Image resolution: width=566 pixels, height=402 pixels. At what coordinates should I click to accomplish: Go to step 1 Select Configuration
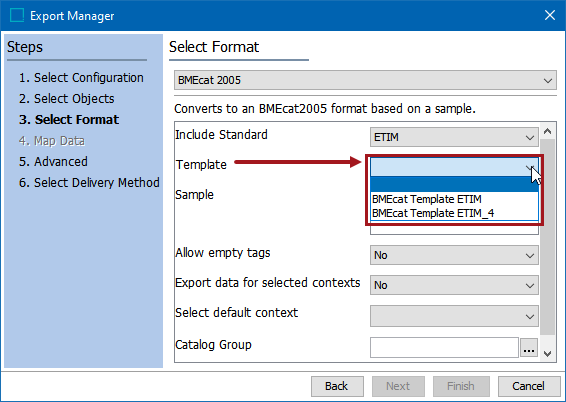81,78
